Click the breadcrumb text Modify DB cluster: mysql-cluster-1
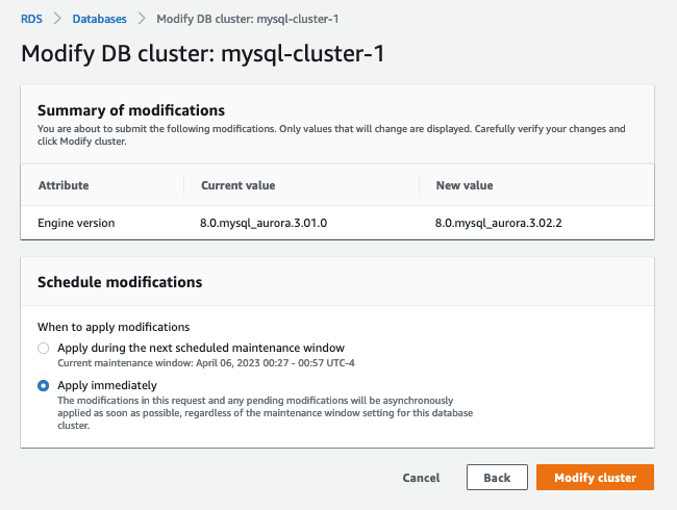Screen dimensions: 677x510 click(x=247, y=19)
